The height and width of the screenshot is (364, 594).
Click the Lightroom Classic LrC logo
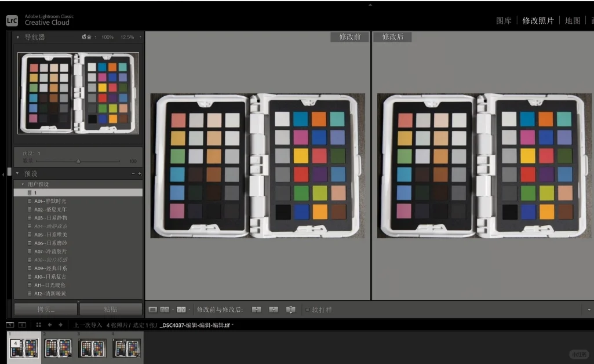point(12,20)
